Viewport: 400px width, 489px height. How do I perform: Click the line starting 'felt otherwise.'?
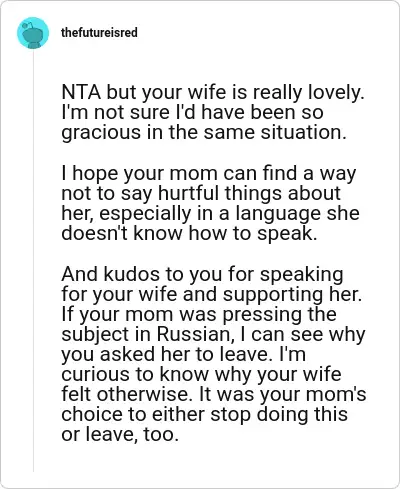214,395
